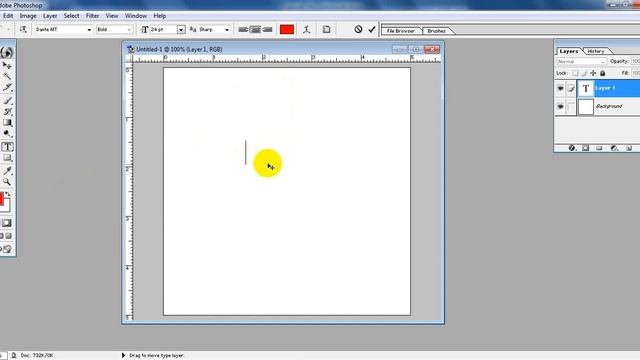Jump to ImageReady from toolbox bottom
Image resolution: width=640 pixels, height=360 pixels.
pos(7,249)
